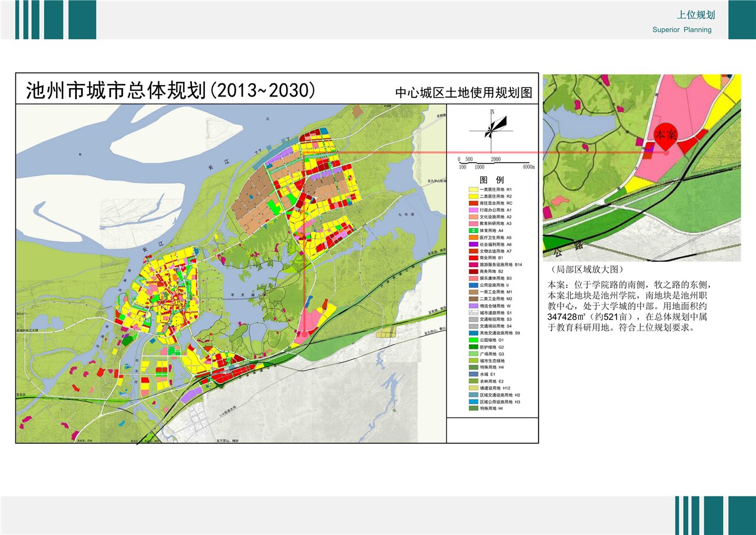Click the 物流仓储用地 W purple swatch
The image size is (756, 535).
(473, 306)
